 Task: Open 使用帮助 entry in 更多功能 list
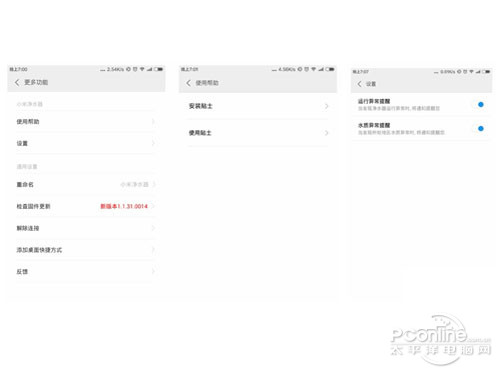86,121
